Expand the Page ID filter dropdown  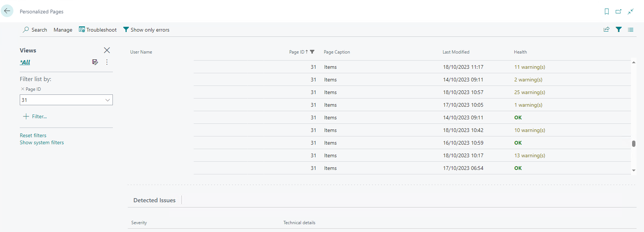click(107, 100)
